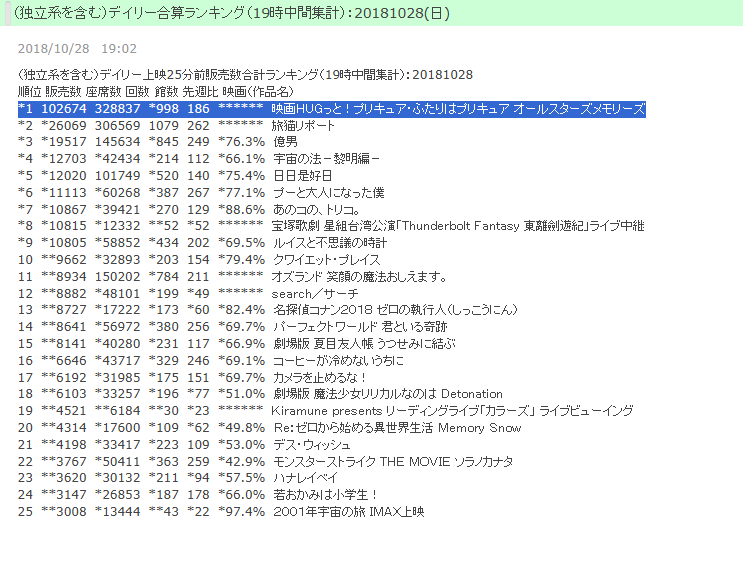Viewport: 743px width, 580px height.
Task: Select the row Re:ゼロから始める異世界生活 Memory Snow
Action: (270, 428)
